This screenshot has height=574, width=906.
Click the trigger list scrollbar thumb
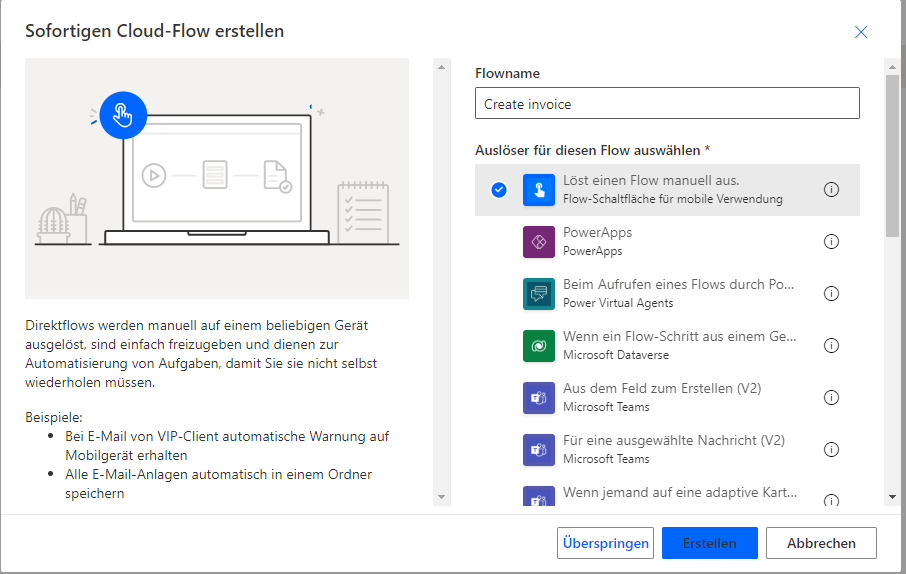click(x=892, y=155)
